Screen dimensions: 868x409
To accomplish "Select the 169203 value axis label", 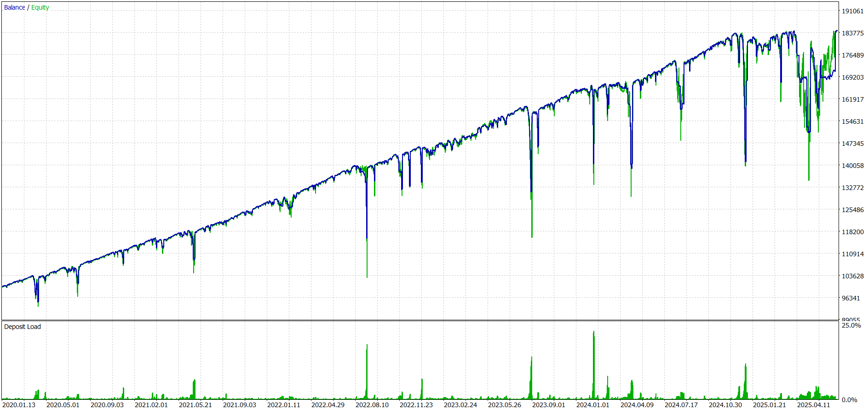I will pos(852,77).
